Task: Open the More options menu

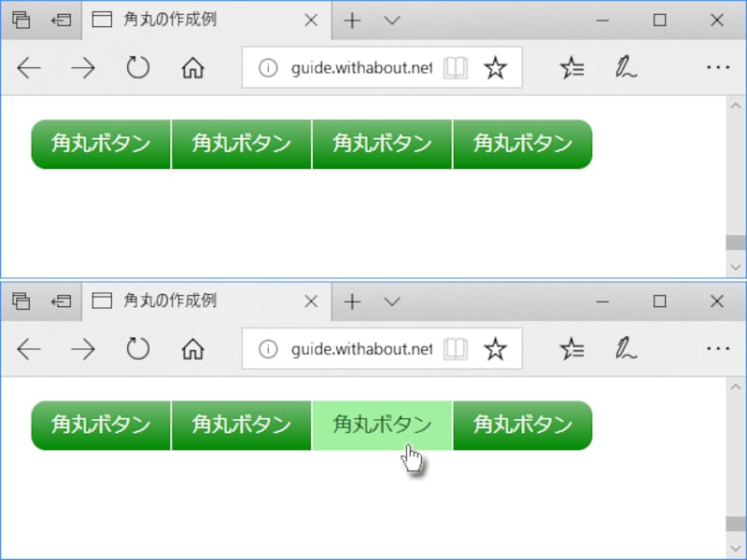Action: tap(717, 67)
